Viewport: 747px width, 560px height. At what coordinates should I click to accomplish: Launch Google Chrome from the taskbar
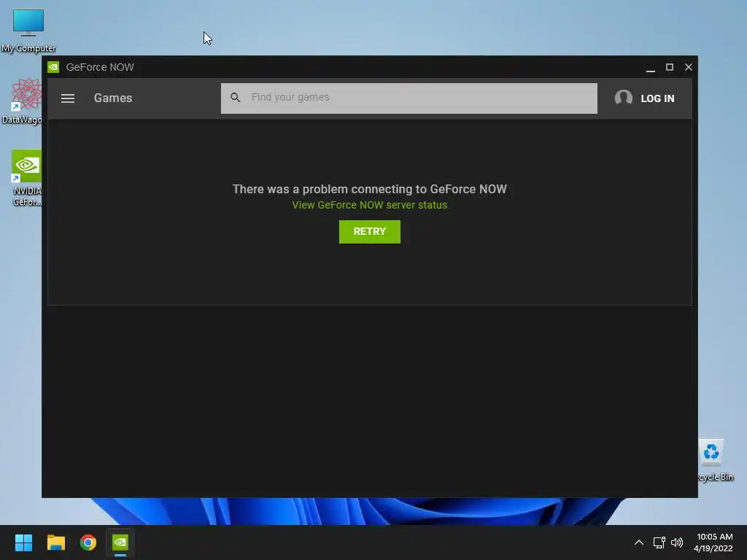(88, 542)
